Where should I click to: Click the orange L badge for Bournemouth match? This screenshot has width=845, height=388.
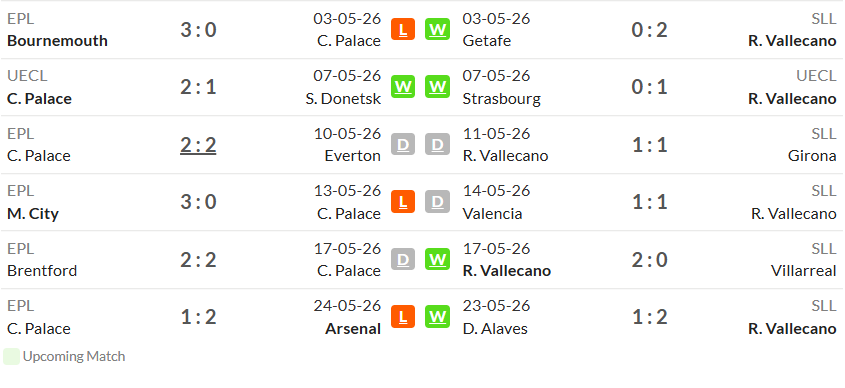click(403, 29)
